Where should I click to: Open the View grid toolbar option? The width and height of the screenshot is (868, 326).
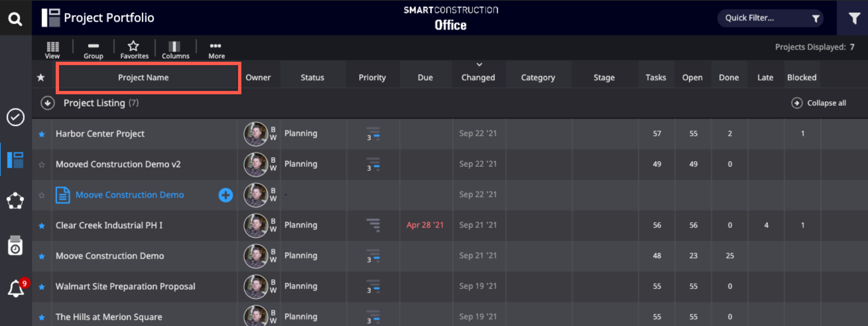tap(53, 50)
